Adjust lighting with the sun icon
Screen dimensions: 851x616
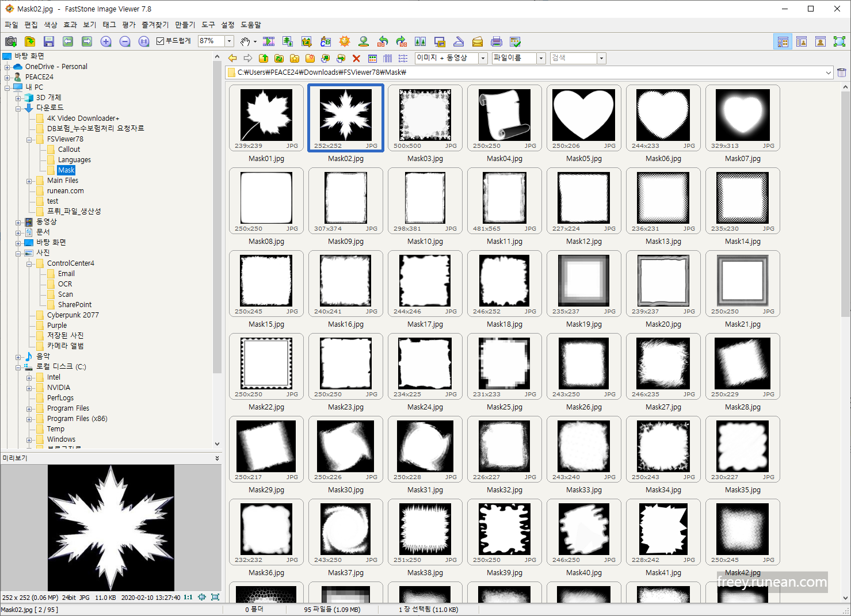pyautogui.click(x=345, y=41)
